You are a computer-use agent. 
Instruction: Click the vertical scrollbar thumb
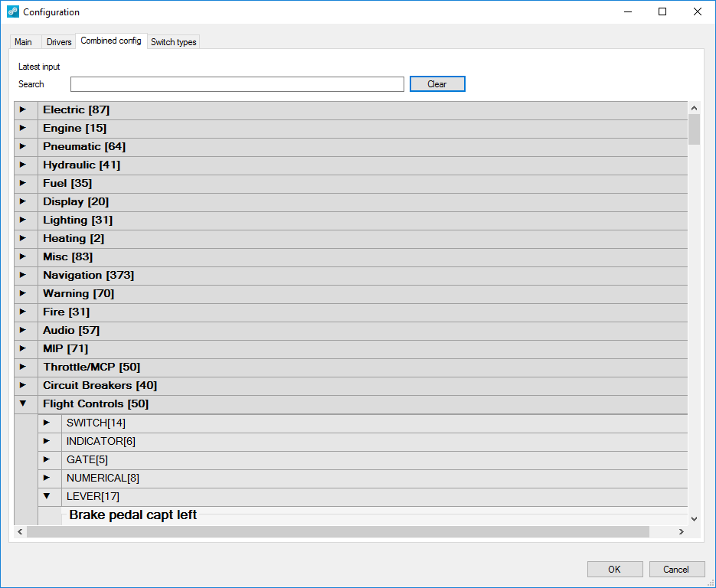694,129
